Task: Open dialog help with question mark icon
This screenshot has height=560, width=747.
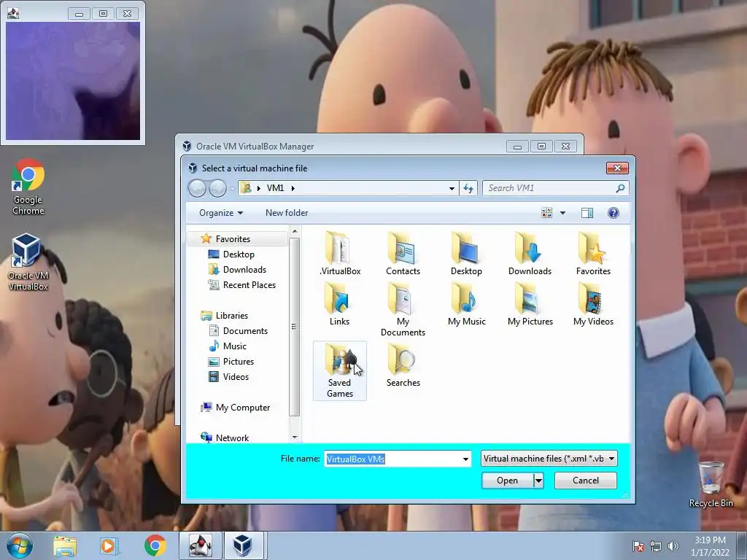Action: point(613,213)
